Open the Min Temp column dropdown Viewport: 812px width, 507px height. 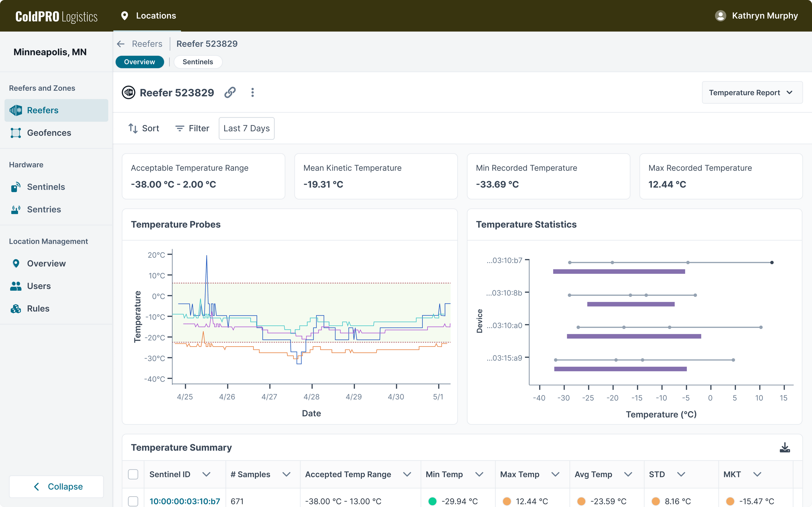480,474
